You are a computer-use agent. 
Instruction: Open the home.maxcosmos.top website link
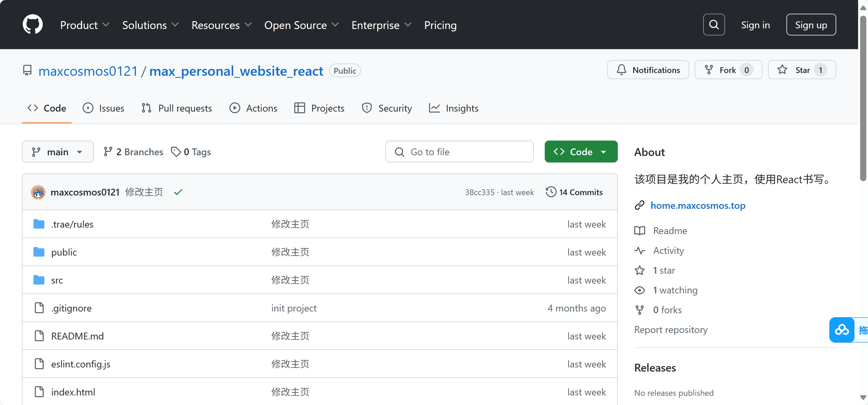tap(698, 205)
